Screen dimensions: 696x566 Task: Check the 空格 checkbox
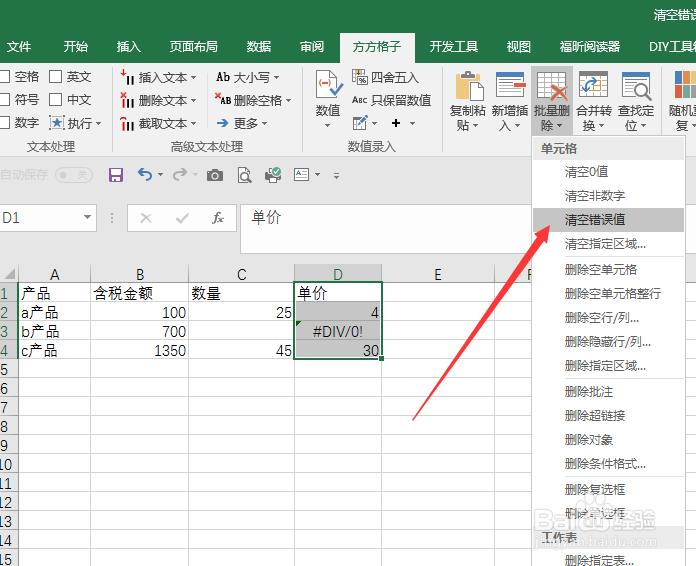4,77
